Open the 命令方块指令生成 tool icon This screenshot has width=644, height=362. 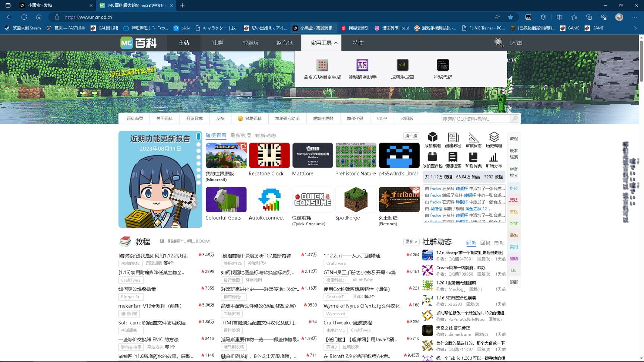(x=322, y=65)
